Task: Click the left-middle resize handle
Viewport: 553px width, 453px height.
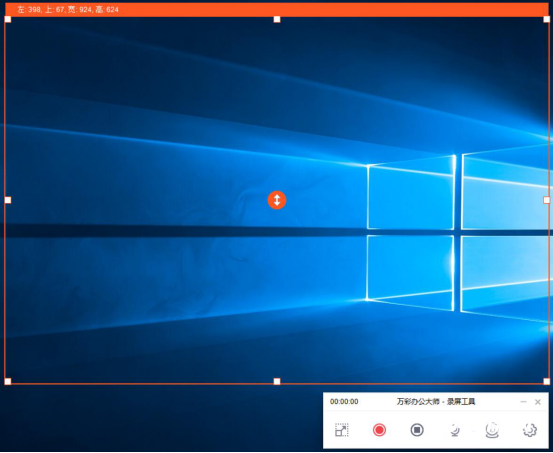Action: coord(8,200)
